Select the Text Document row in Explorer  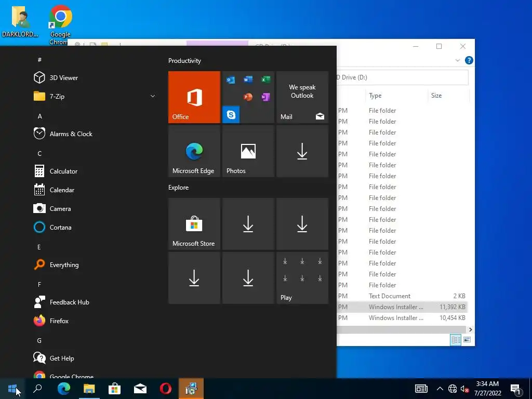pos(403,296)
